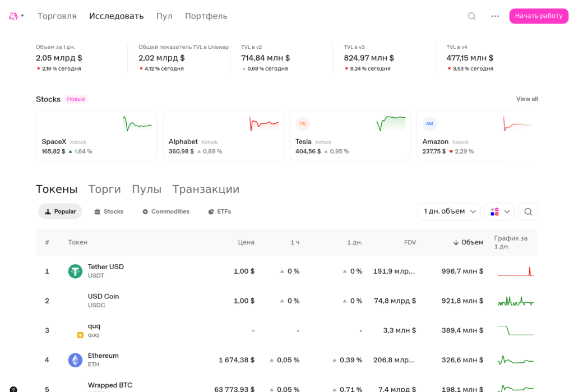Open the USD Coin token row
574x392 pixels.
coord(287,301)
